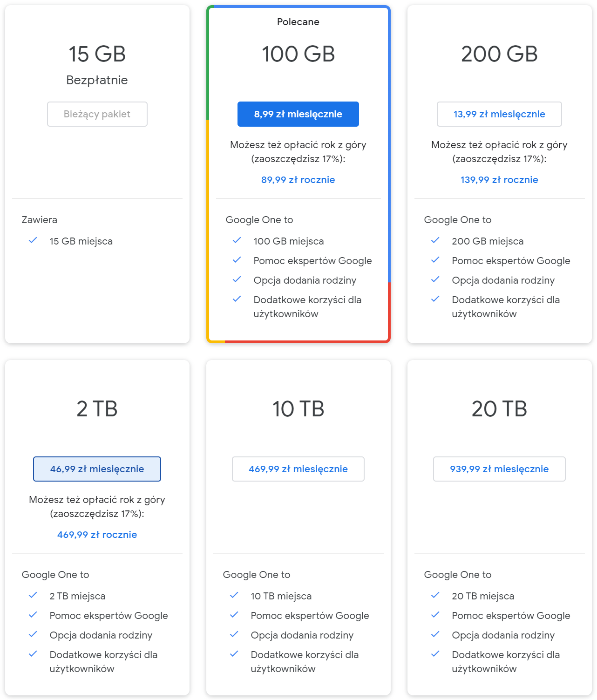The width and height of the screenshot is (597, 700).
Task: Click "Opcja dodania rodziny" text in the 200 GB card
Action: tap(503, 280)
